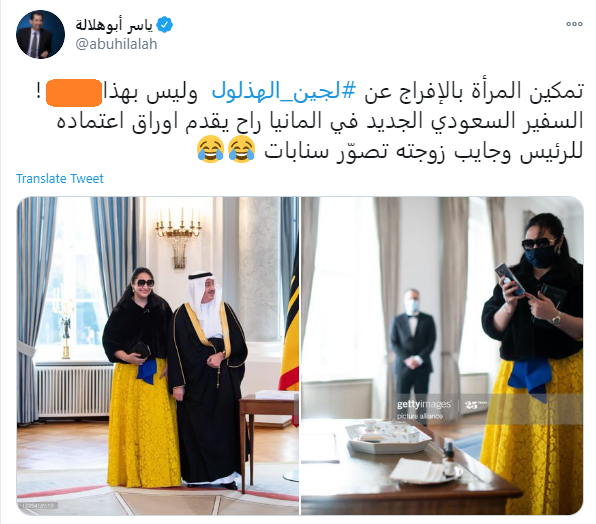Click the gold wall chandelier in the photo
The height and width of the screenshot is (524, 596).
pyautogui.click(x=178, y=237)
